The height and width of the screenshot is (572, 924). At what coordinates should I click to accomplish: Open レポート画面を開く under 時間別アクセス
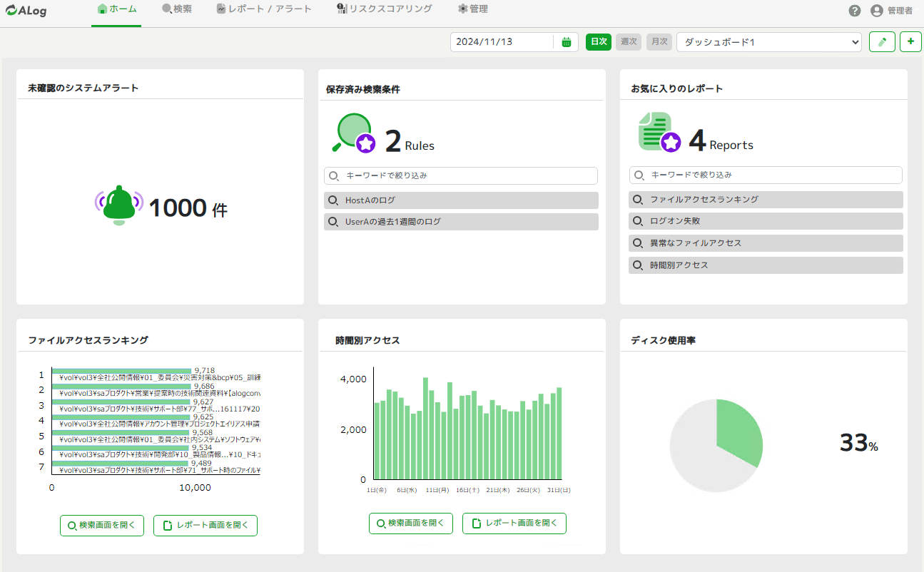point(514,524)
